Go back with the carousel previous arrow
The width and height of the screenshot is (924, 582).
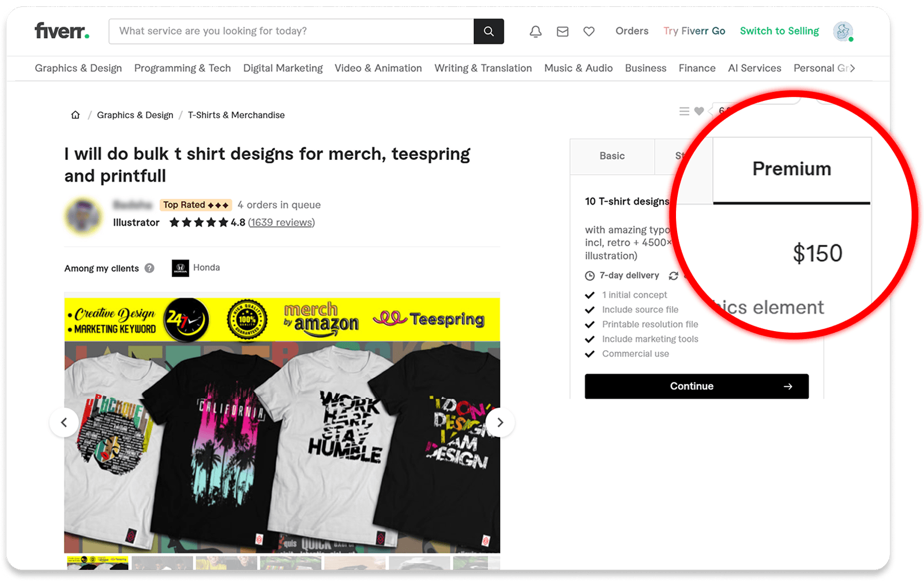pyautogui.click(x=64, y=422)
